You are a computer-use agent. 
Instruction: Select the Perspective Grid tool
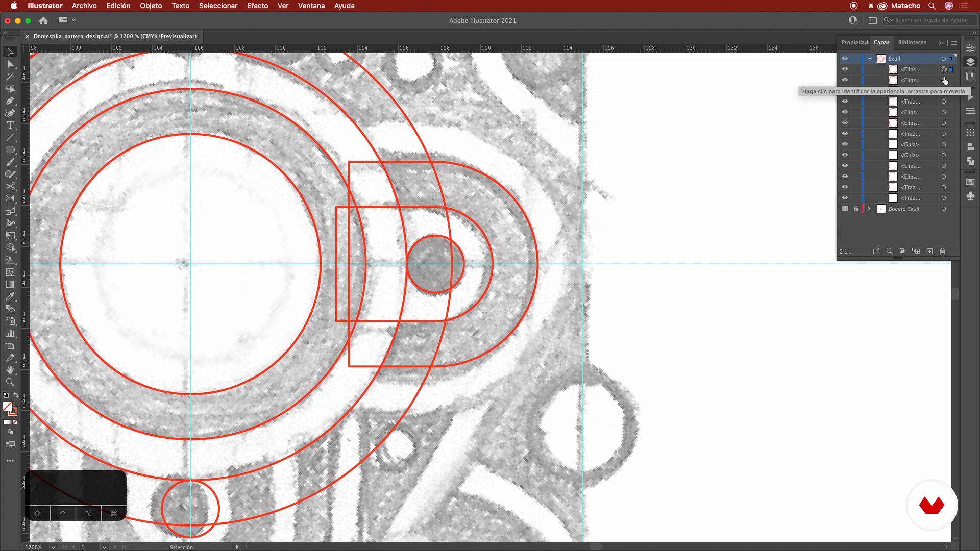coord(10,260)
